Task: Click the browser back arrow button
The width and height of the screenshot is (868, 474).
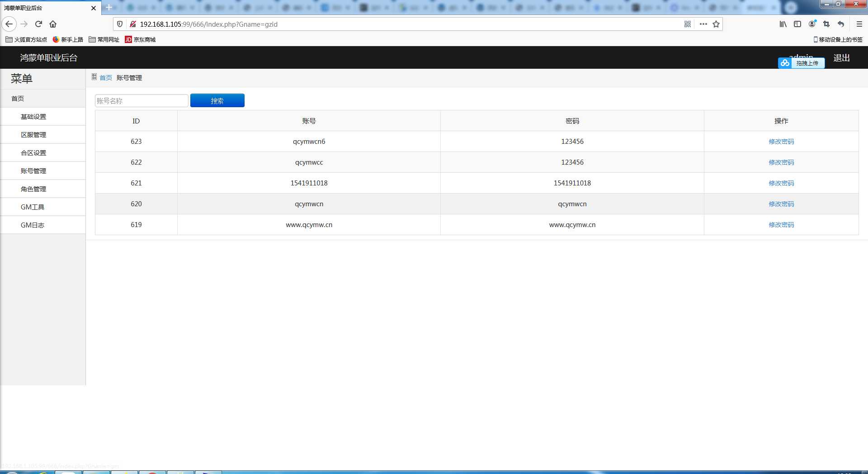Action: (x=9, y=24)
